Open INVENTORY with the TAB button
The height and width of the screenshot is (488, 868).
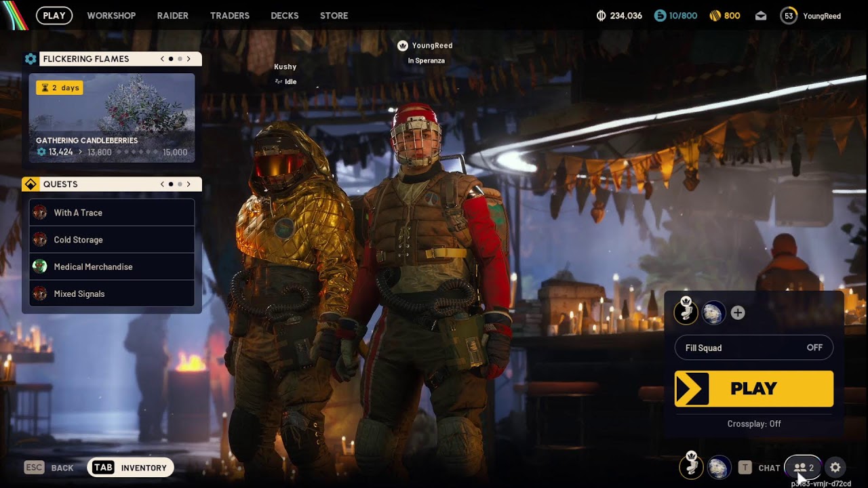(131, 468)
